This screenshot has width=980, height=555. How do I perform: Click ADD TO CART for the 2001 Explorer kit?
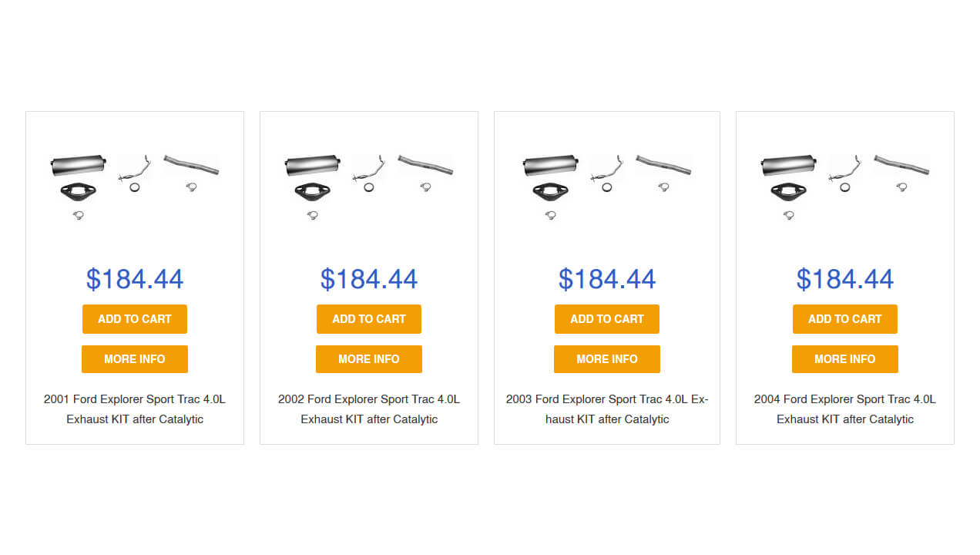134,318
